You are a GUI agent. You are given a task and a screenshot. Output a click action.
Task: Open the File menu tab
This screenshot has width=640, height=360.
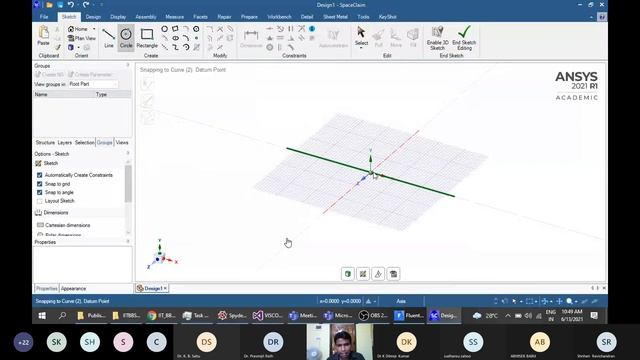click(44, 17)
